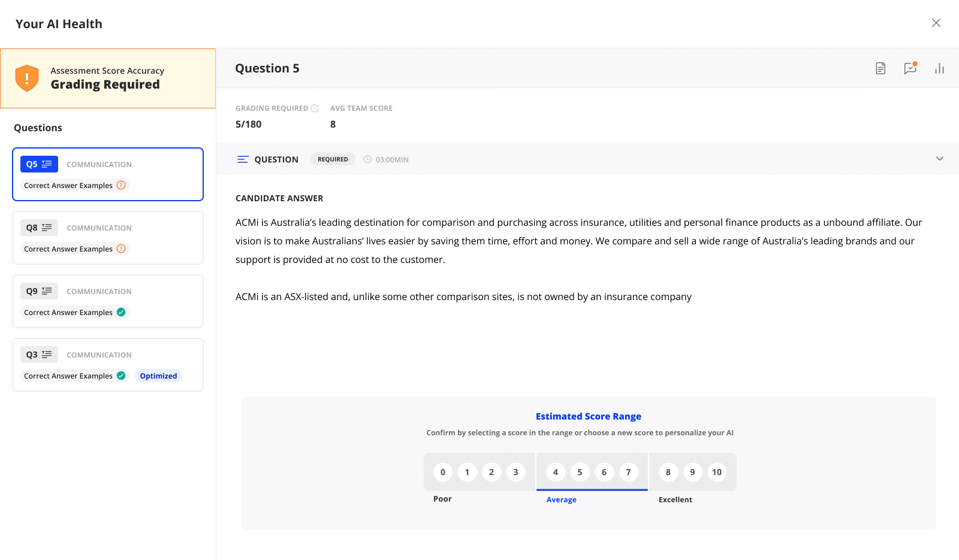Click the orange shield warning icon

pos(27,78)
